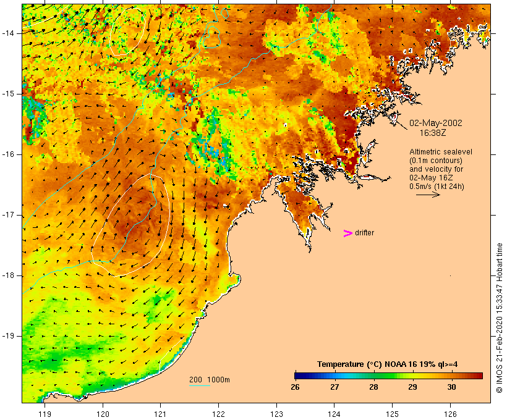The image size is (507, 420).
Task: Click the colorbar tick label '26'
Action: tap(295, 387)
